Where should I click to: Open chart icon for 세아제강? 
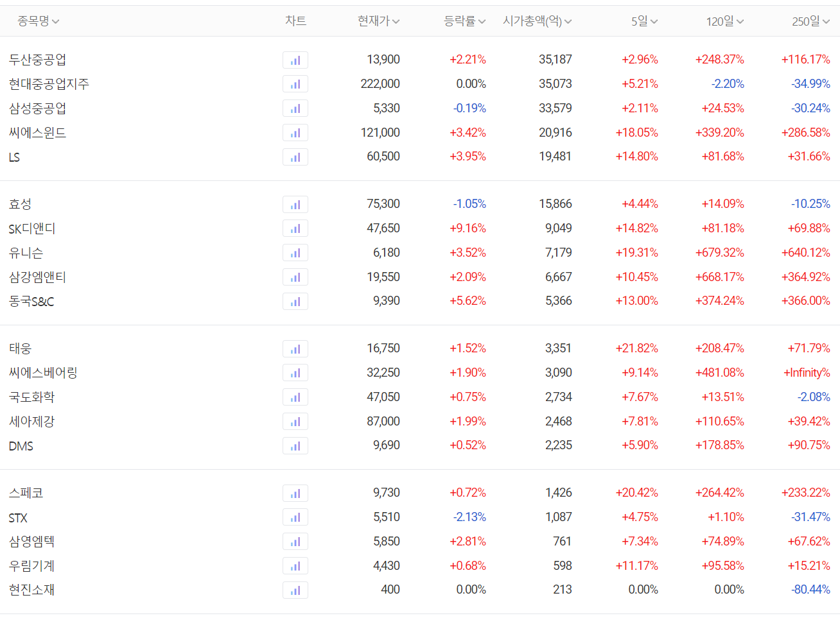point(295,422)
